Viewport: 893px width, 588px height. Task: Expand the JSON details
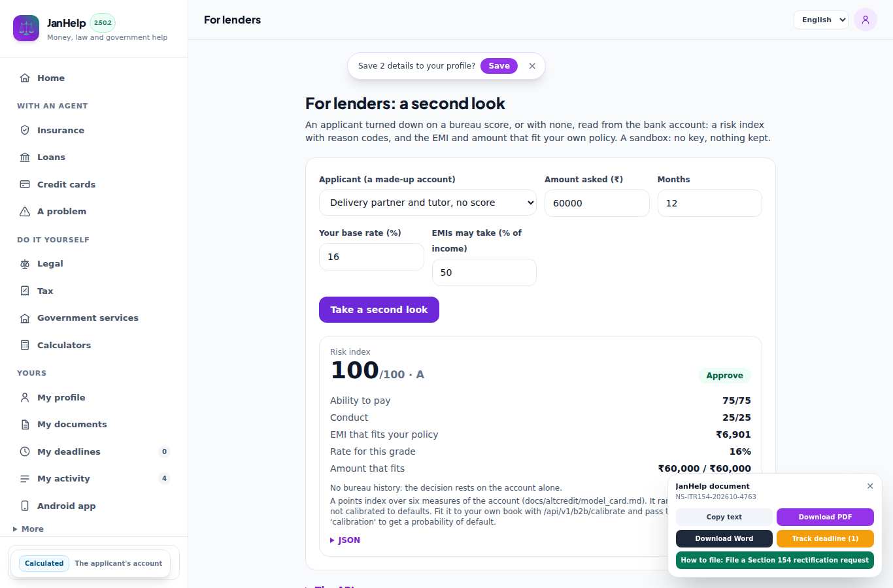click(x=345, y=540)
